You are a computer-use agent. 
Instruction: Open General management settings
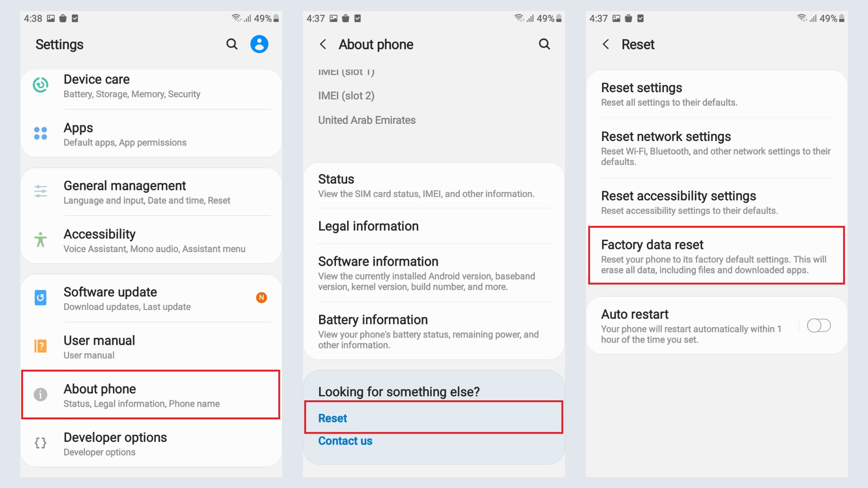click(151, 192)
